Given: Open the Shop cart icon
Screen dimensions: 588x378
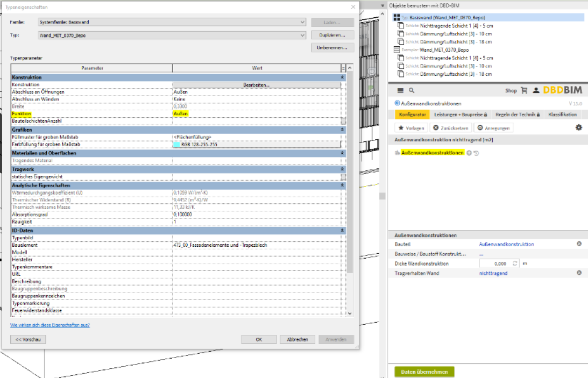Looking at the screenshot, I should click(523, 91).
